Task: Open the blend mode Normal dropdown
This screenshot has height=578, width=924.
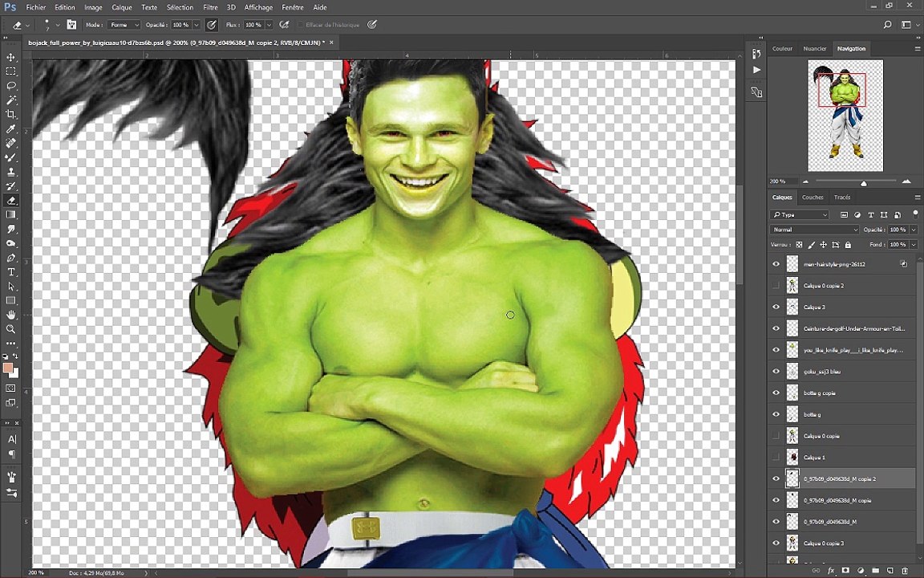Action: pos(814,230)
